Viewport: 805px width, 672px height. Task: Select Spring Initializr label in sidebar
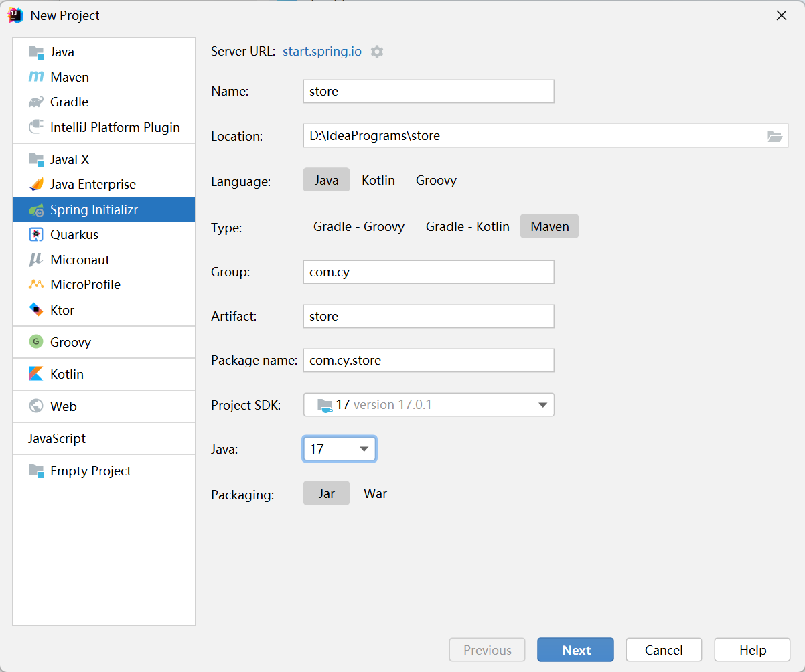pos(94,210)
